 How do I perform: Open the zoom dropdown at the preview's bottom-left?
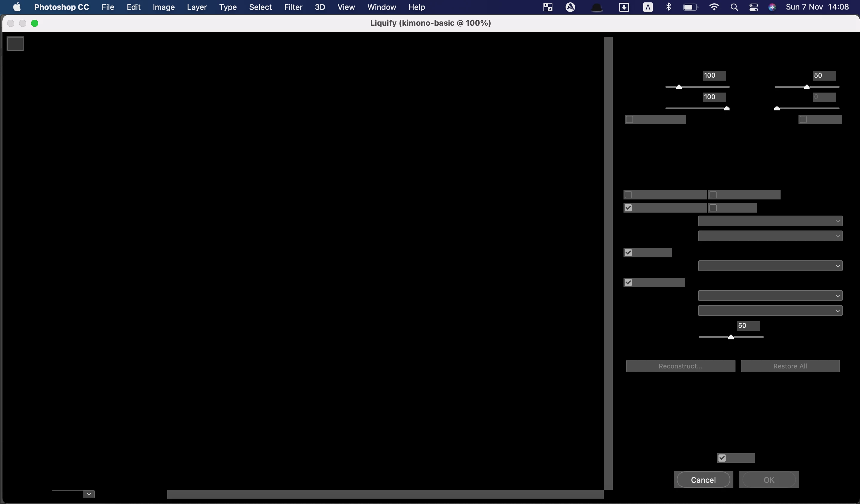[x=89, y=494]
